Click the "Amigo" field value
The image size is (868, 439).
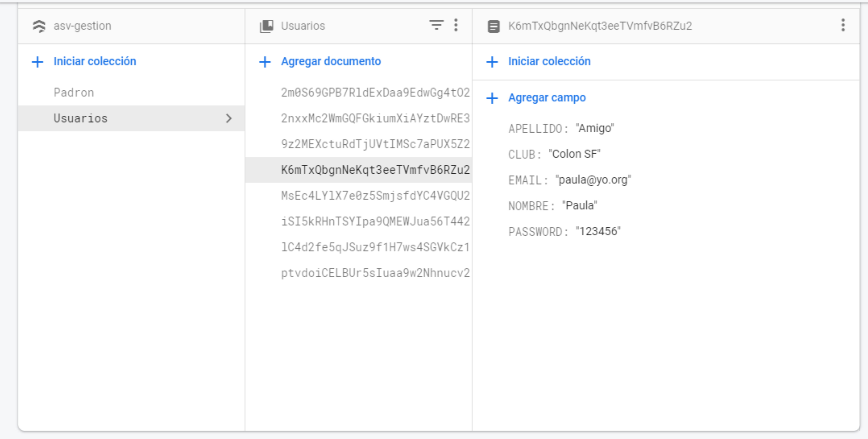click(595, 128)
